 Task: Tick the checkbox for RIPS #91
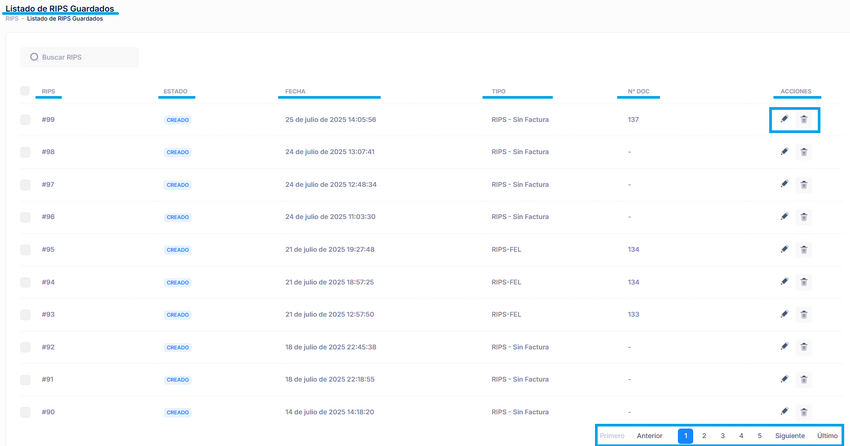25,380
